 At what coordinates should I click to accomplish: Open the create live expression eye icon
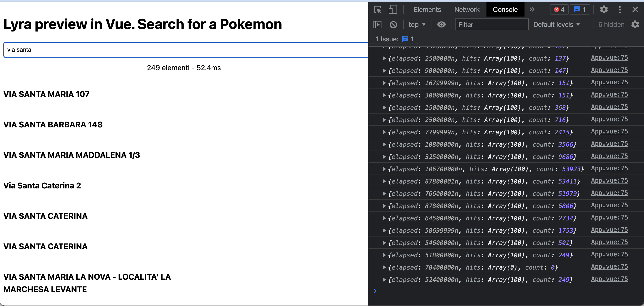coord(441,25)
